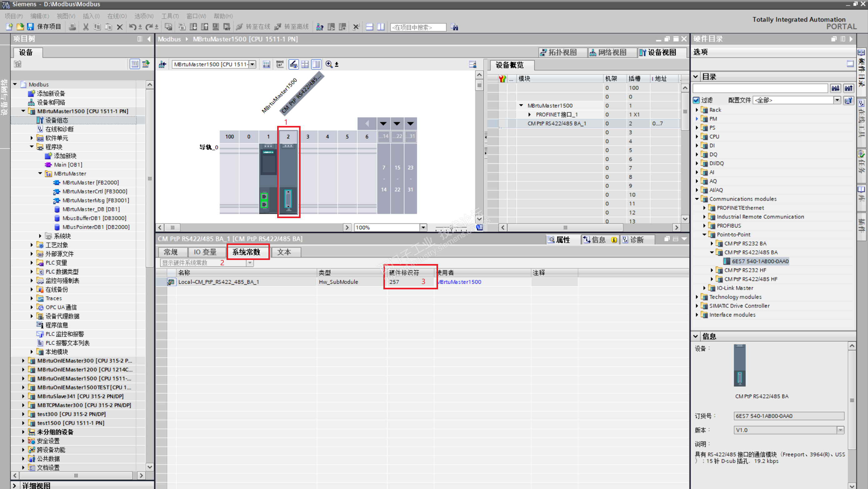Click the zoom magnifier icon in device view
The height and width of the screenshot is (489, 868).
pyautogui.click(x=329, y=64)
